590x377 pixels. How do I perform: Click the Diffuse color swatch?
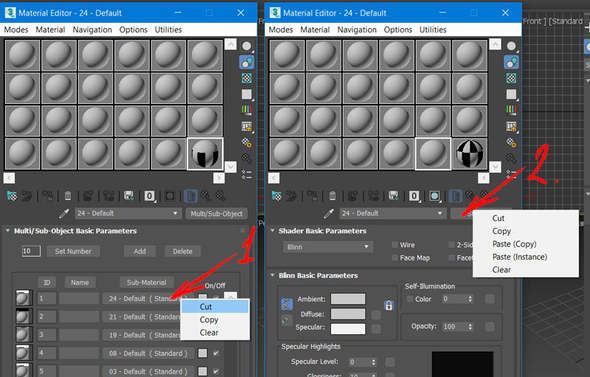click(x=348, y=314)
